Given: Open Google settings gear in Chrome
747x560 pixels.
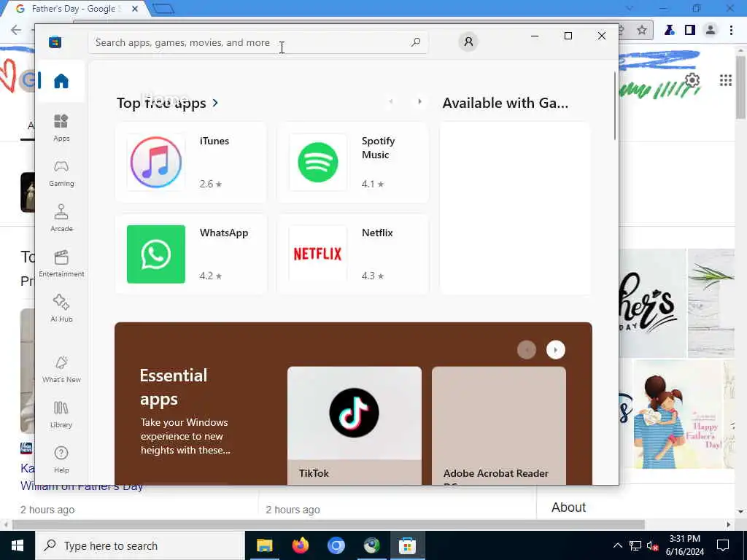Looking at the screenshot, I should coord(692,80).
